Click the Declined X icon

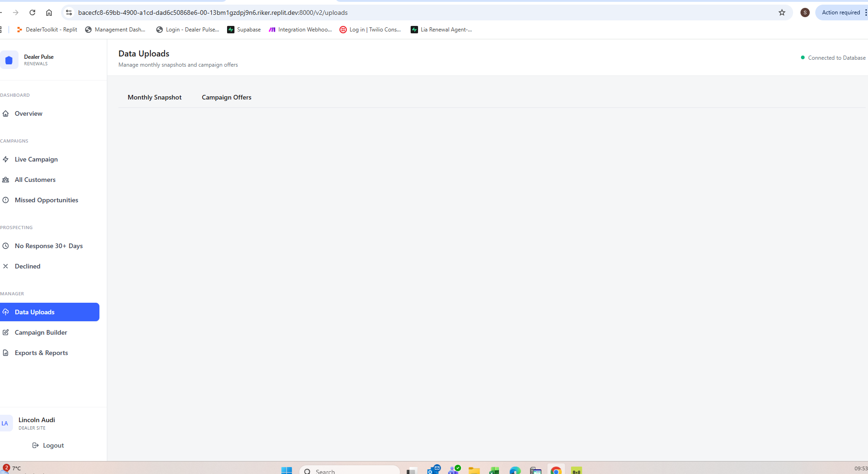6,266
